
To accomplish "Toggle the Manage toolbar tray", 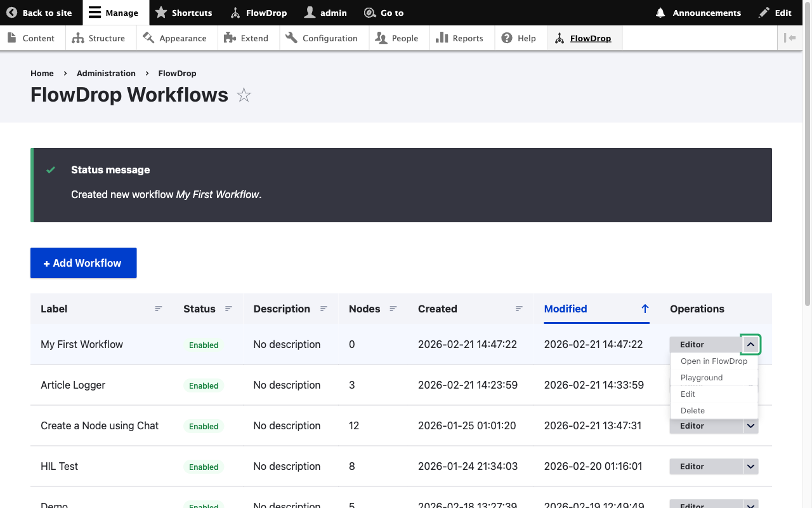I will (x=113, y=13).
